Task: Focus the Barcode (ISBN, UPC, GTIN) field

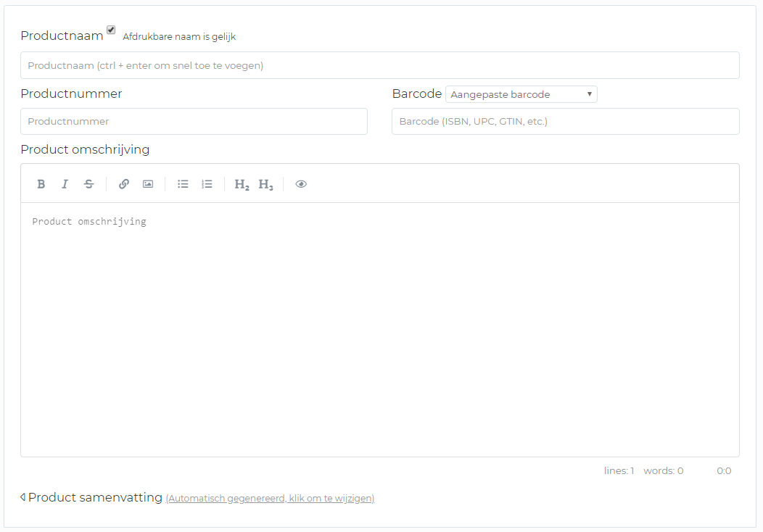Action: coord(566,122)
